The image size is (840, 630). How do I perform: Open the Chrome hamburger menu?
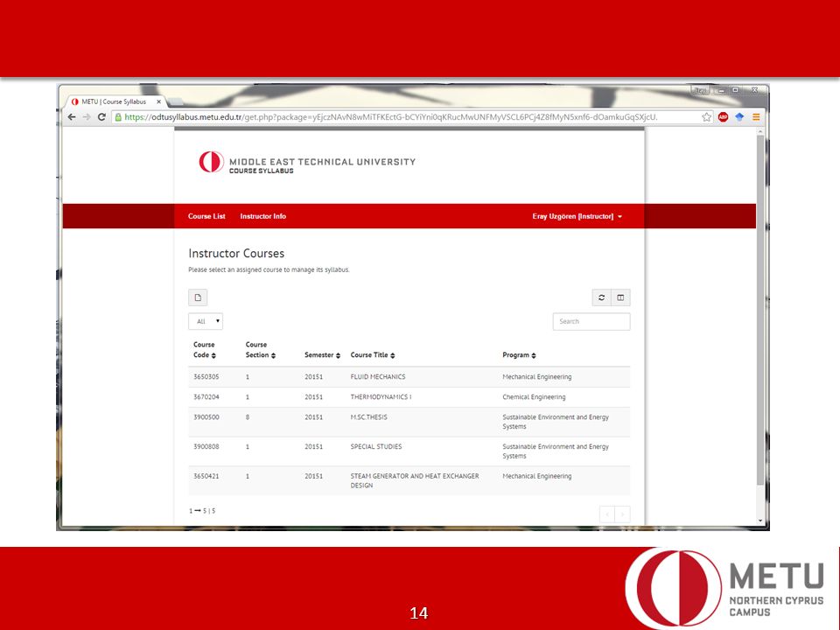[x=756, y=116]
